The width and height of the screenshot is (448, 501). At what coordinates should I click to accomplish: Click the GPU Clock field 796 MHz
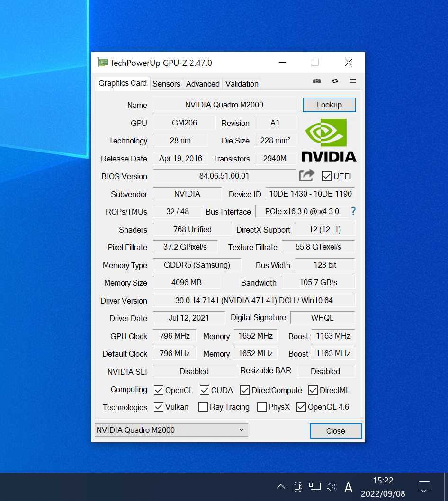pos(174,335)
